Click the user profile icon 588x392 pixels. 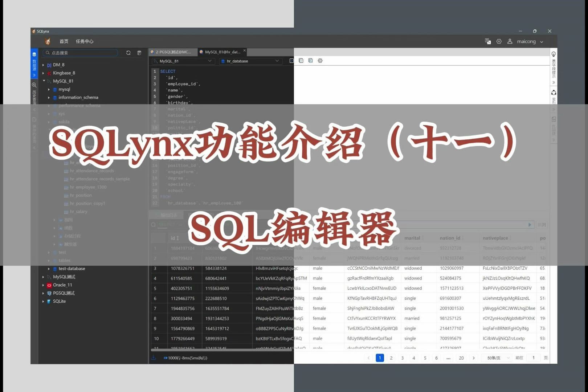[510, 41]
